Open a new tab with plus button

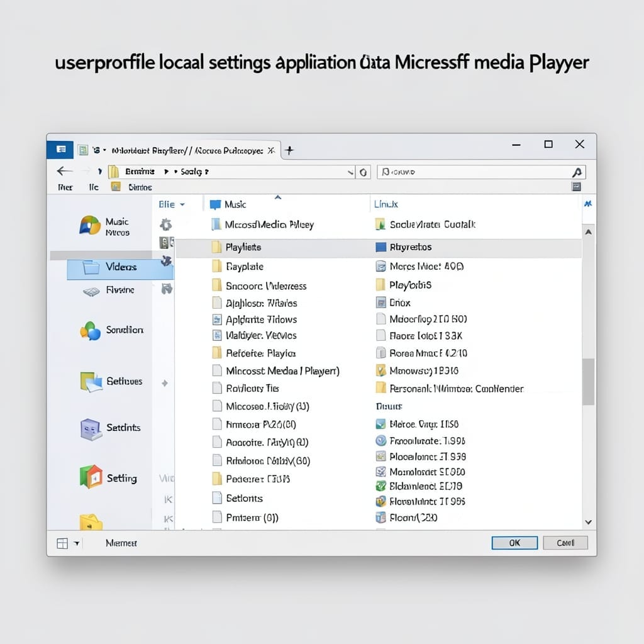[289, 150]
